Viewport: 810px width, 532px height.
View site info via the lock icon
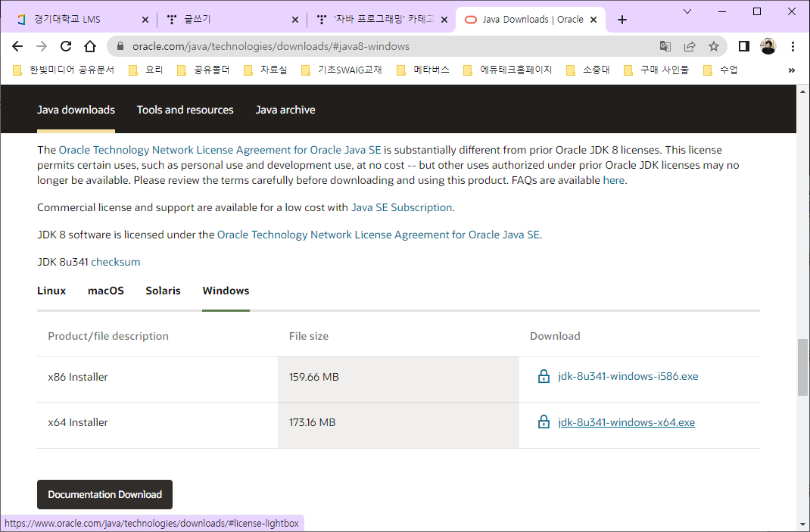120,46
